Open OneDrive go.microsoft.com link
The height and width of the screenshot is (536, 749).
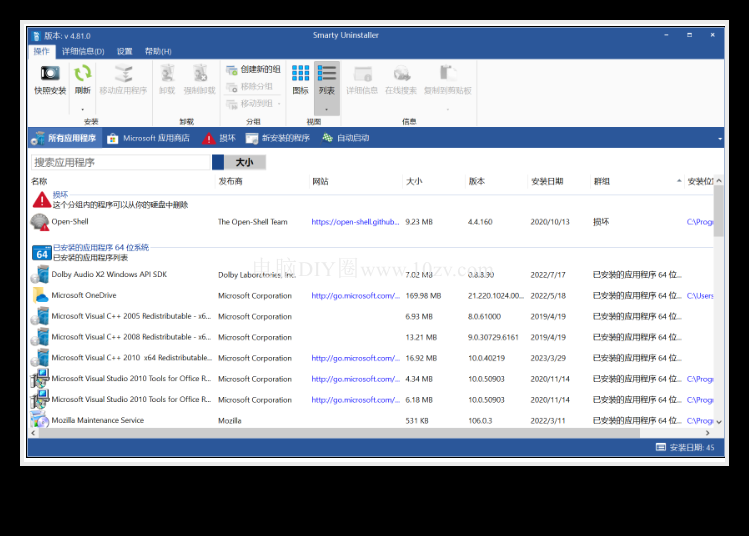pos(355,296)
